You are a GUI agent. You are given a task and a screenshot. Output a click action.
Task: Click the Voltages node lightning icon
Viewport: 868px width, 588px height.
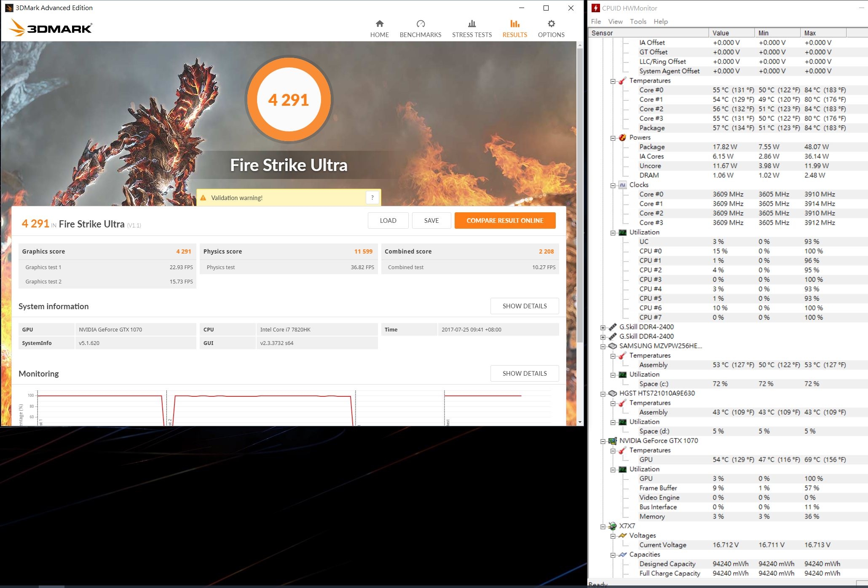(622, 535)
